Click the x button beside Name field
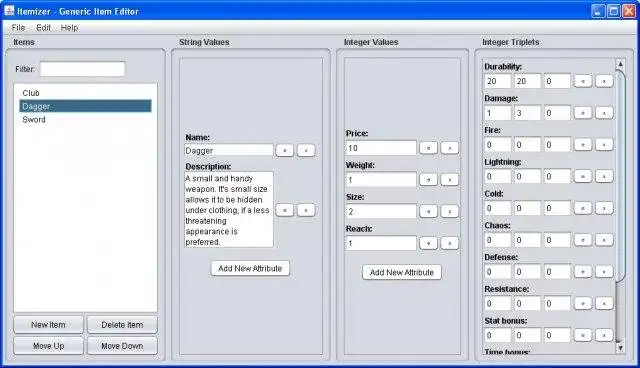Viewport: 640px width, 368px height. pos(306,151)
